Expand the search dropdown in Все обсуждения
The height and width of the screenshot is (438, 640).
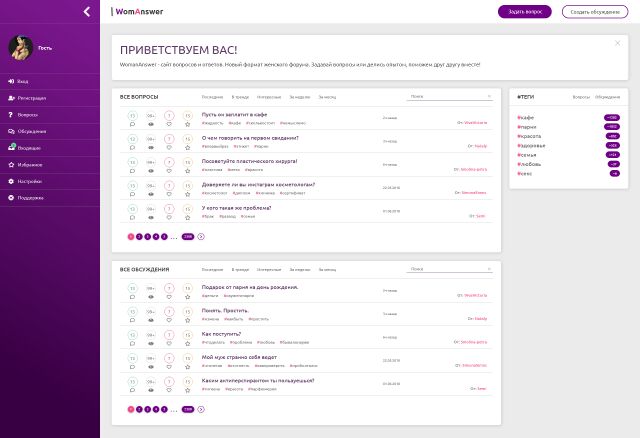(x=489, y=269)
